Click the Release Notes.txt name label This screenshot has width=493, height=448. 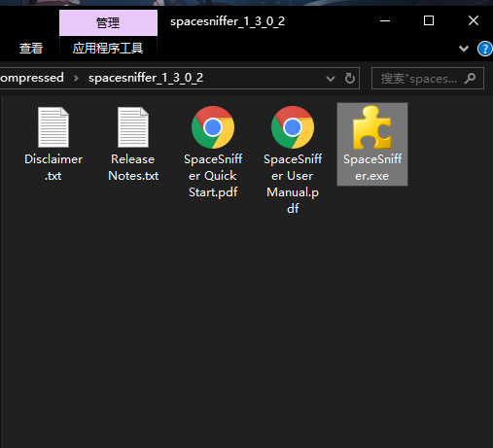(x=133, y=167)
